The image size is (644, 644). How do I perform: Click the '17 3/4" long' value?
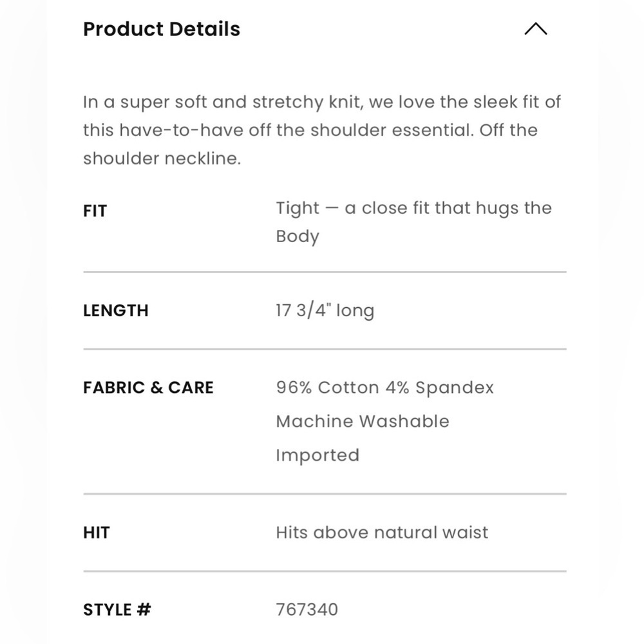[x=325, y=310]
